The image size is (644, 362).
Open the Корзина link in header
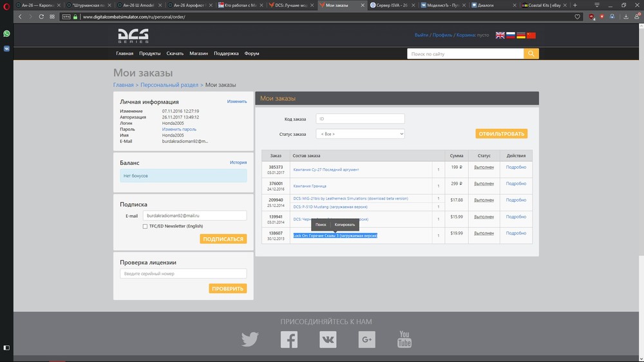(x=466, y=35)
